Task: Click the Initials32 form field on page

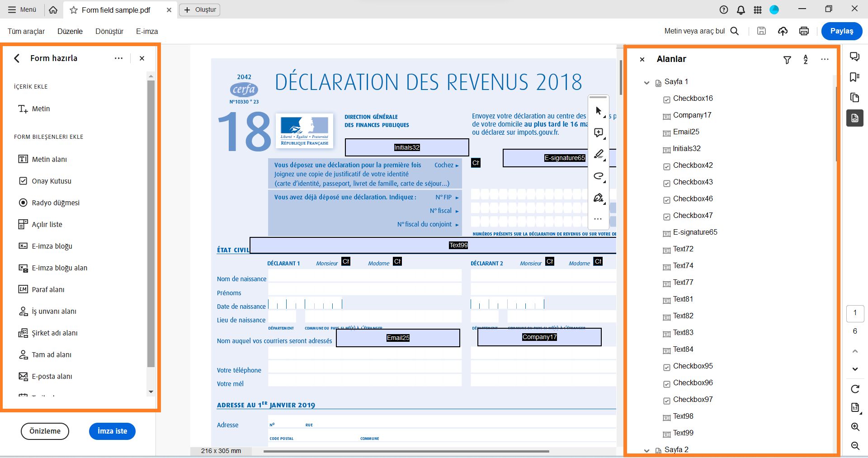Action: point(407,147)
